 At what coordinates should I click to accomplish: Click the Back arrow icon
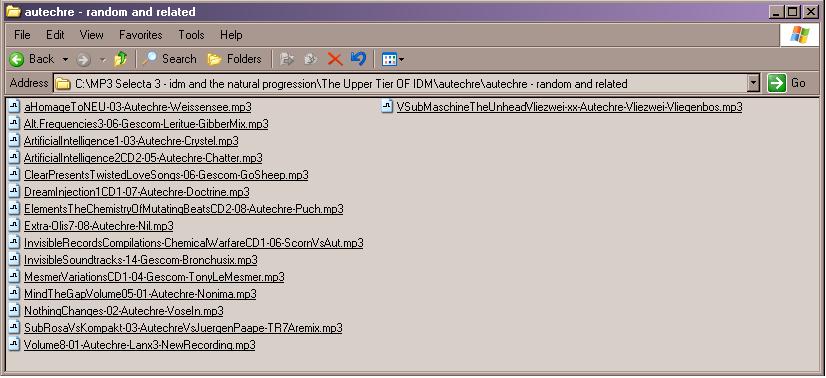17,59
